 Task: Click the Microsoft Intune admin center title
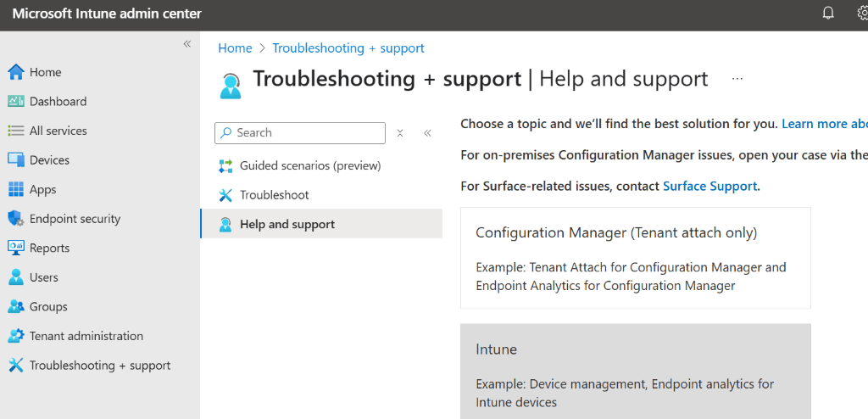(x=107, y=14)
